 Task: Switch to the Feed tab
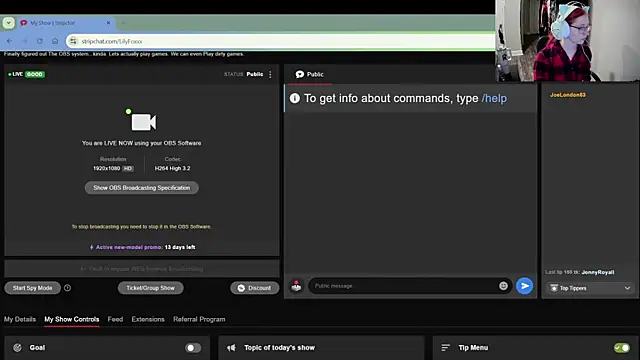pyautogui.click(x=115, y=319)
